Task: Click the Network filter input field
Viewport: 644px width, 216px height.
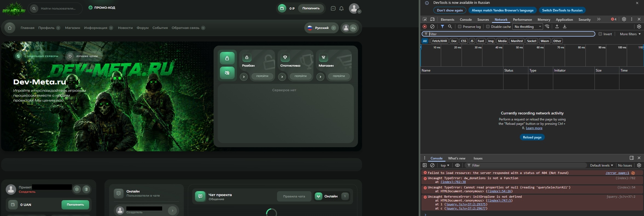Action: pos(508,34)
